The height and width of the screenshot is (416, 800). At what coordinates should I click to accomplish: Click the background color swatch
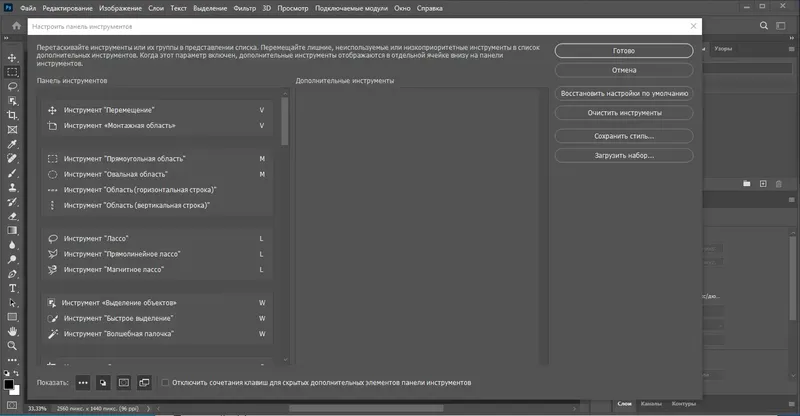click(x=17, y=391)
